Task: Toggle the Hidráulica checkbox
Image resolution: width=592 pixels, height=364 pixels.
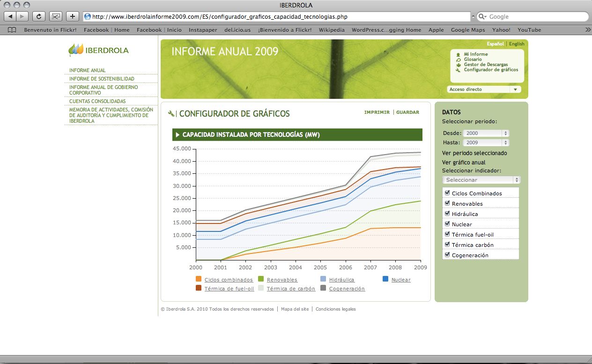Action: [447, 214]
